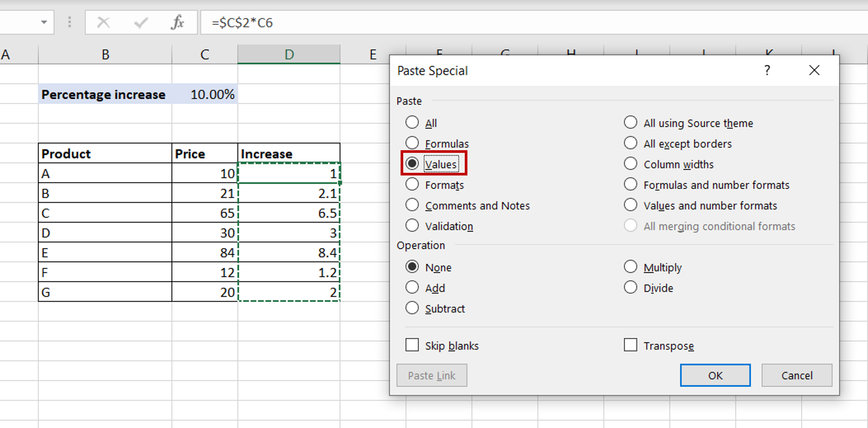This screenshot has width=868, height=428.
Task: Select All except borders option
Action: 630,143
